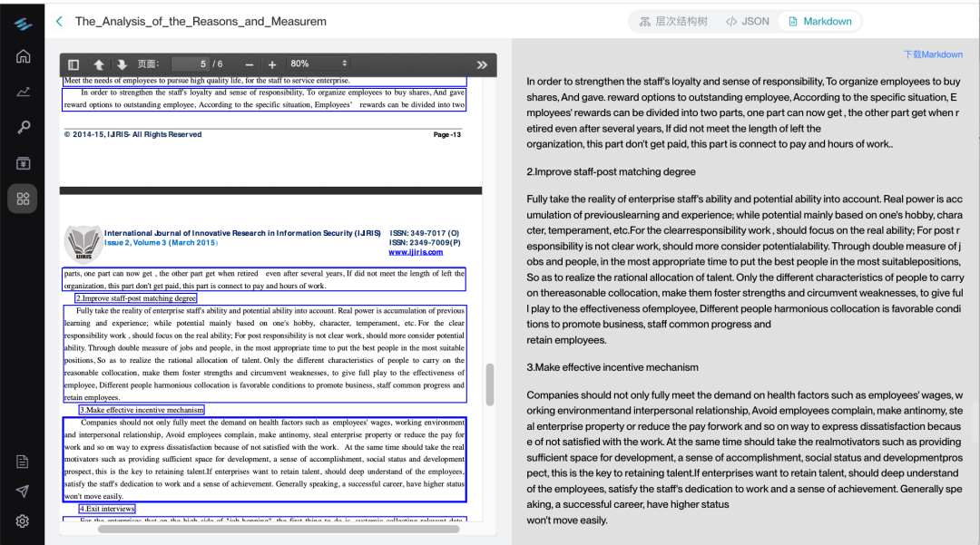Switch to the JSON tab
The image size is (980, 545).
[748, 21]
